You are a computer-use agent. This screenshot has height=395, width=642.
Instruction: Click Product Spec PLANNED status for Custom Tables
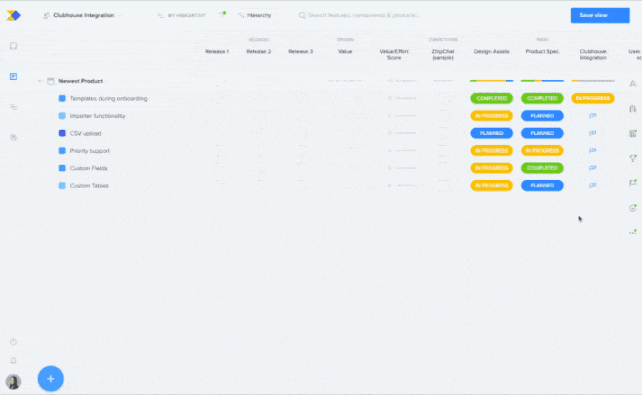coord(542,185)
